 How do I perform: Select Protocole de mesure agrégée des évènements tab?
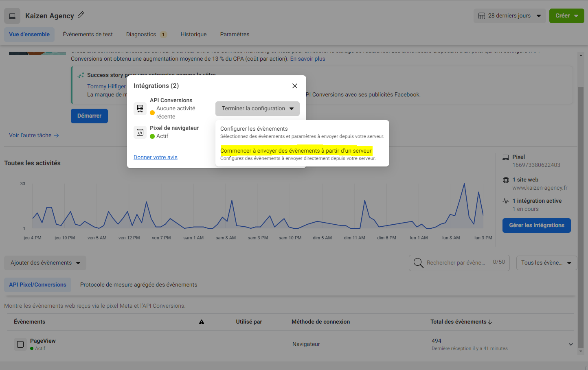tap(138, 285)
